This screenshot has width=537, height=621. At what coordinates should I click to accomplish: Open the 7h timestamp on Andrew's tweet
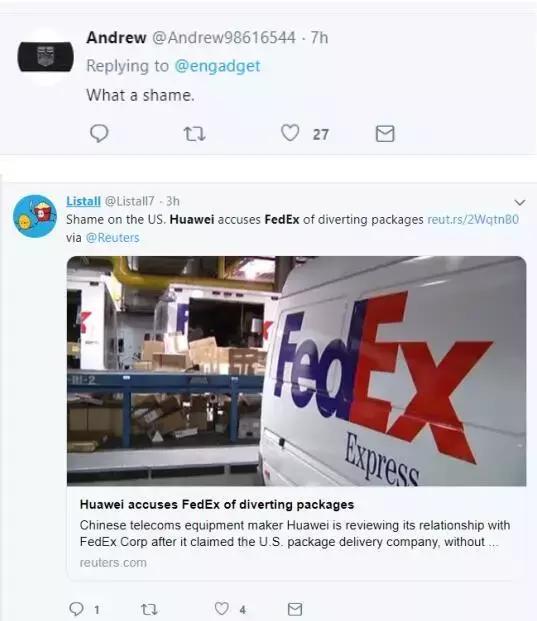coord(319,38)
